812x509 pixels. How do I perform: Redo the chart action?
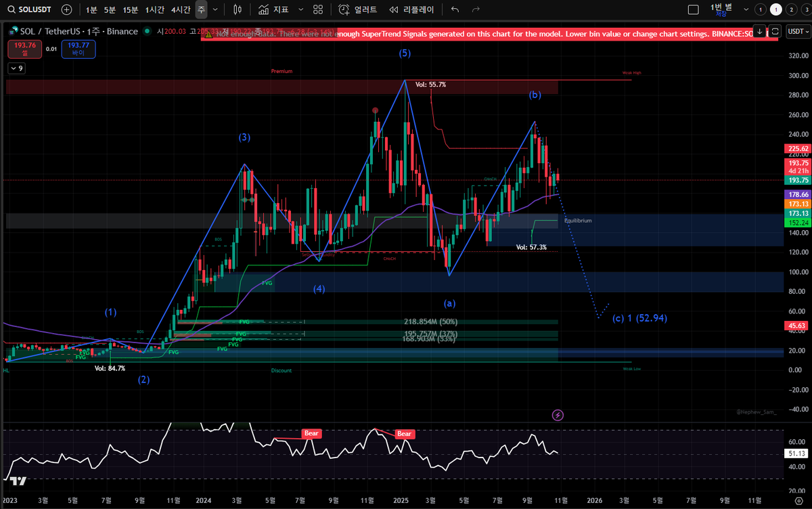click(x=476, y=10)
